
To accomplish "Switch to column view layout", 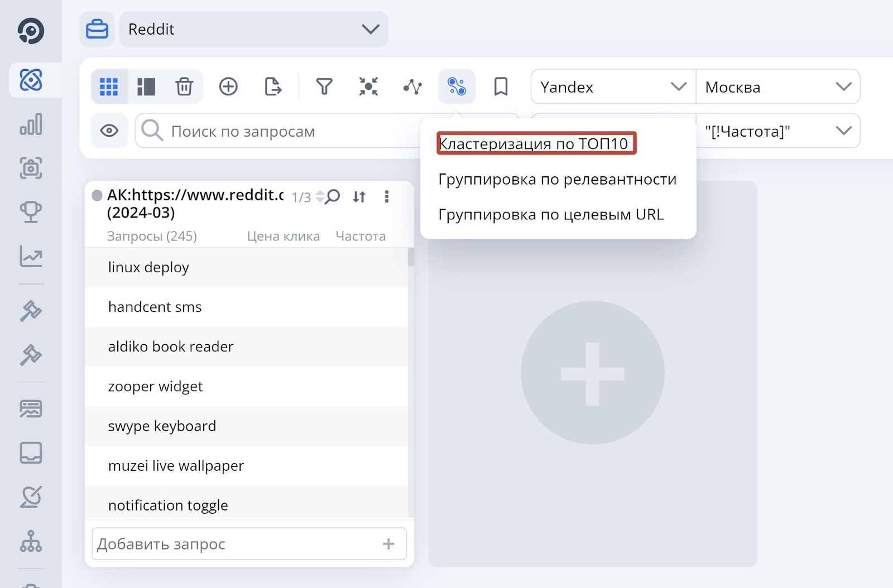I will [x=146, y=86].
